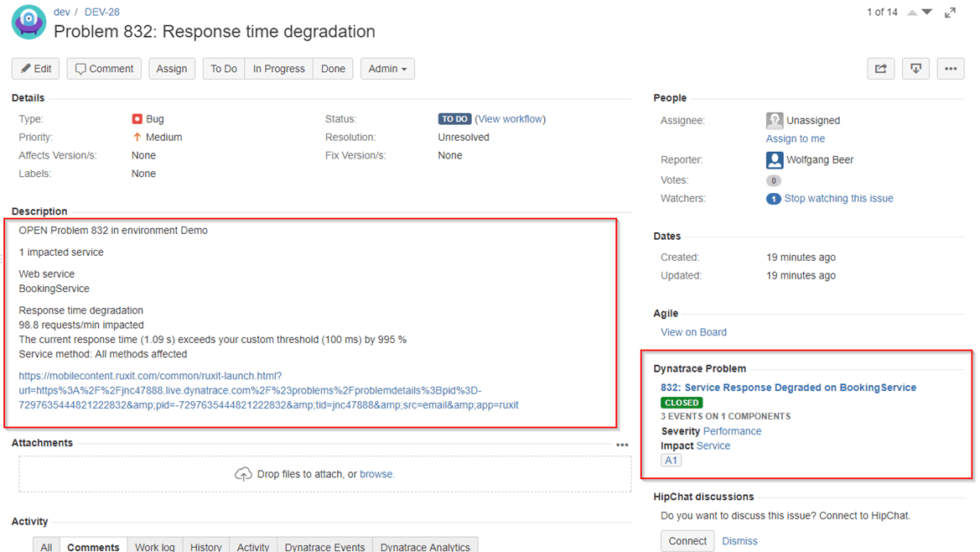Click the upload cloud icon in attachments
The height and width of the screenshot is (552, 980).
pyautogui.click(x=243, y=475)
